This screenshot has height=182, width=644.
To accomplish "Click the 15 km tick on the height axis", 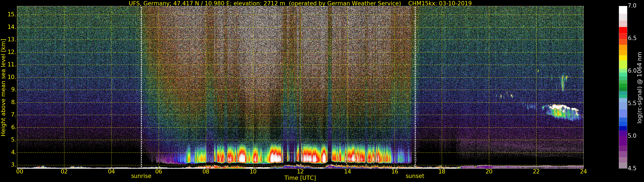I will (12, 15).
